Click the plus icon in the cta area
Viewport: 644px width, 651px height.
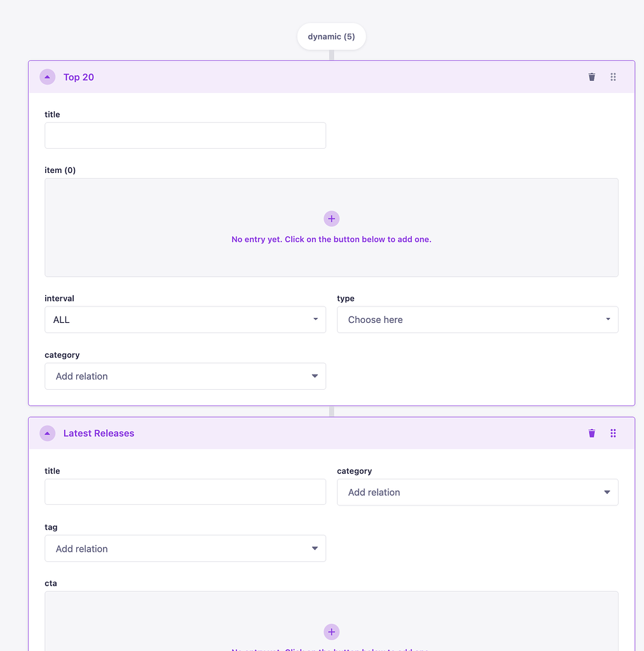(331, 632)
